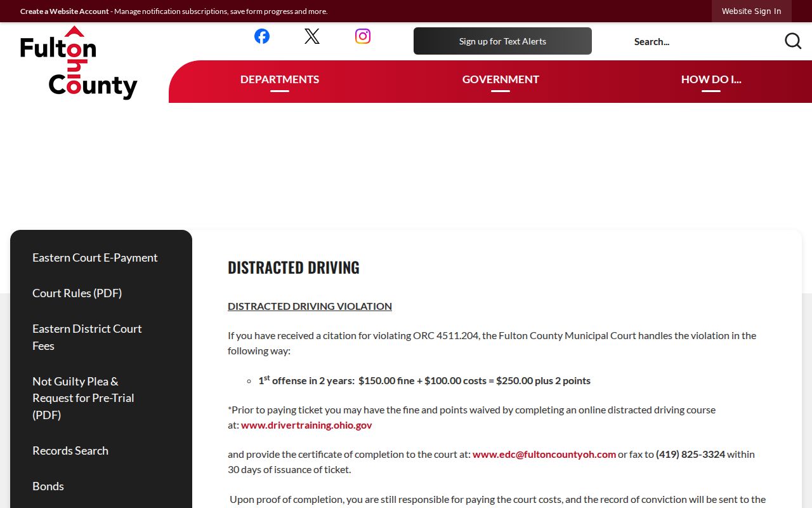Open Court Rules (PDF) in the sidebar
812x508 pixels.
click(77, 293)
